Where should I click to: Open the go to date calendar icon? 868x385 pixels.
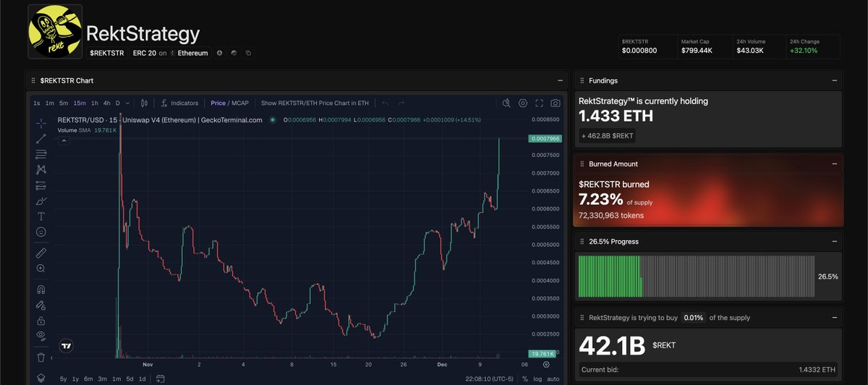(161, 378)
